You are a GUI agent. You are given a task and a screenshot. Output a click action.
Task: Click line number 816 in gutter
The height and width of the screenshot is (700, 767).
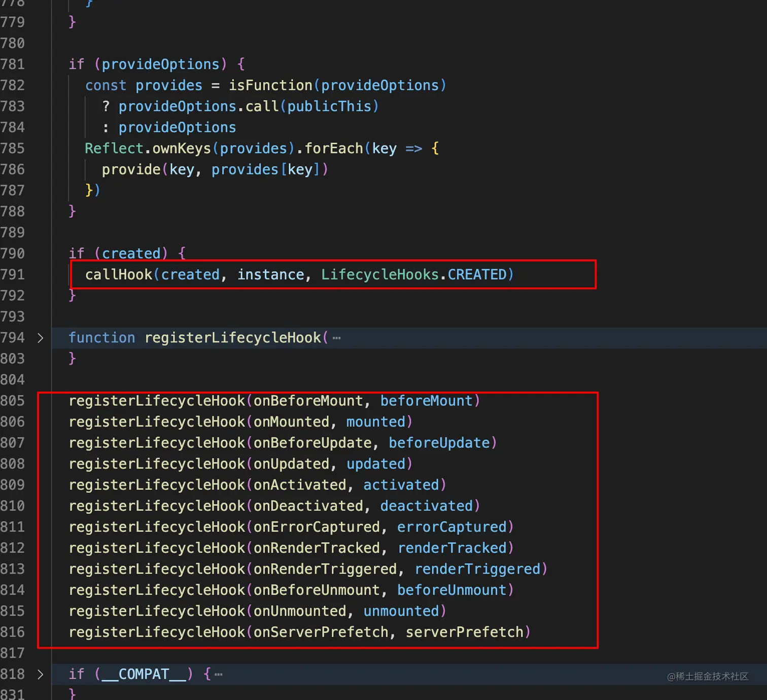[x=13, y=632]
